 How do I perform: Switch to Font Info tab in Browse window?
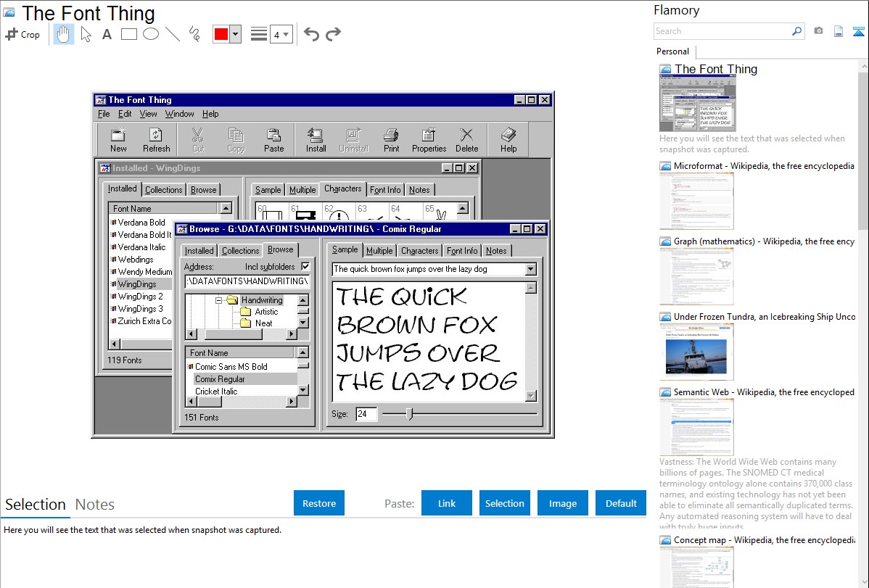(462, 250)
